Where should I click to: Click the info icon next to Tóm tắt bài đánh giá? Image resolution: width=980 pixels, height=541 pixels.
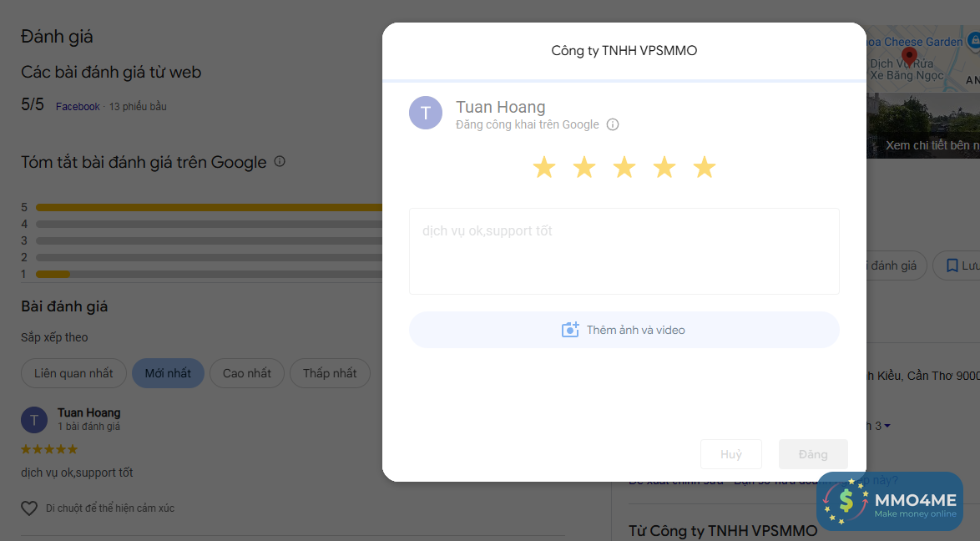(280, 161)
